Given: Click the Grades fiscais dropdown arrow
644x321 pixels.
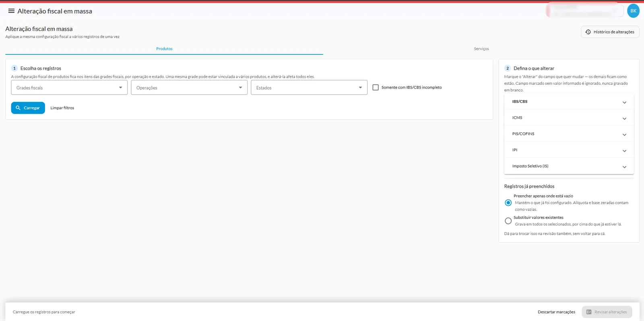Looking at the screenshot, I should 120,87.
